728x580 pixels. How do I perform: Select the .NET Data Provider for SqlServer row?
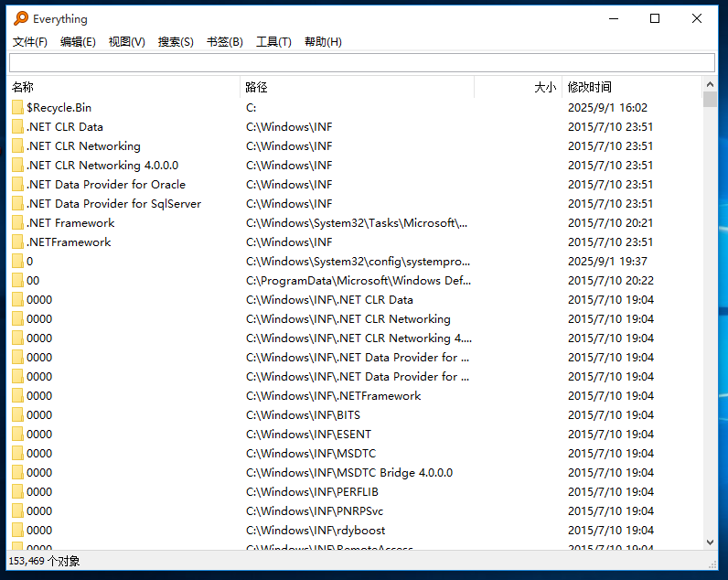114,204
